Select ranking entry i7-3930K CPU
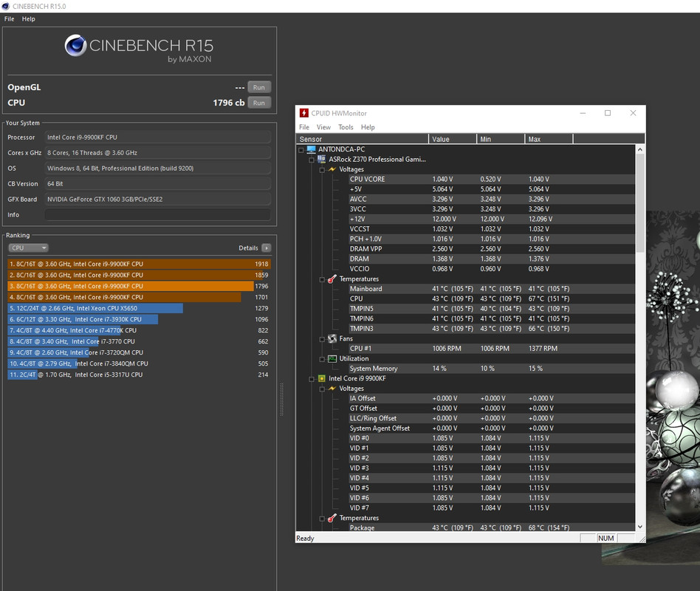 coord(140,319)
